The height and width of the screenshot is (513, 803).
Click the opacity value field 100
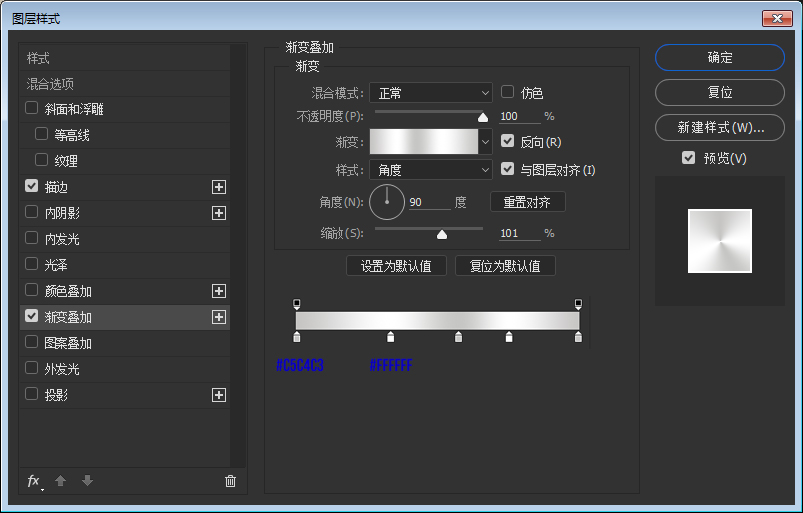pyautogui.click(x=520, y=116)
